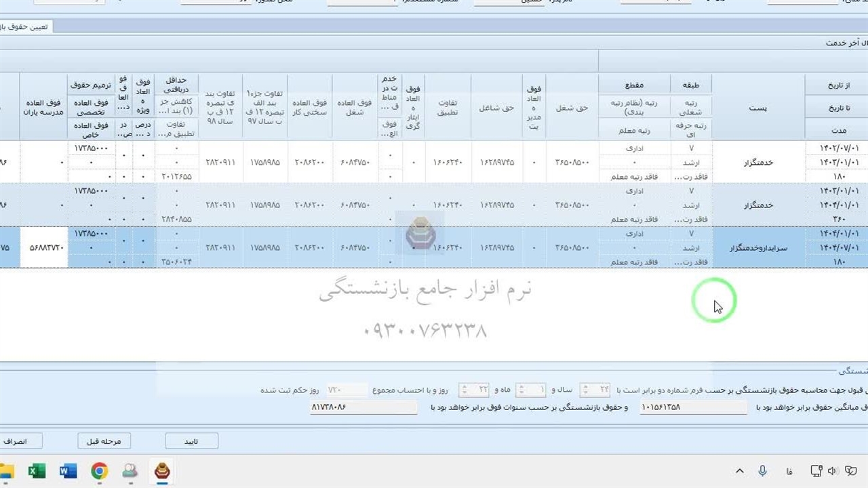Open Excel from the taskbar
This screenshot has height=488, width=868.
tap(37, 471)
